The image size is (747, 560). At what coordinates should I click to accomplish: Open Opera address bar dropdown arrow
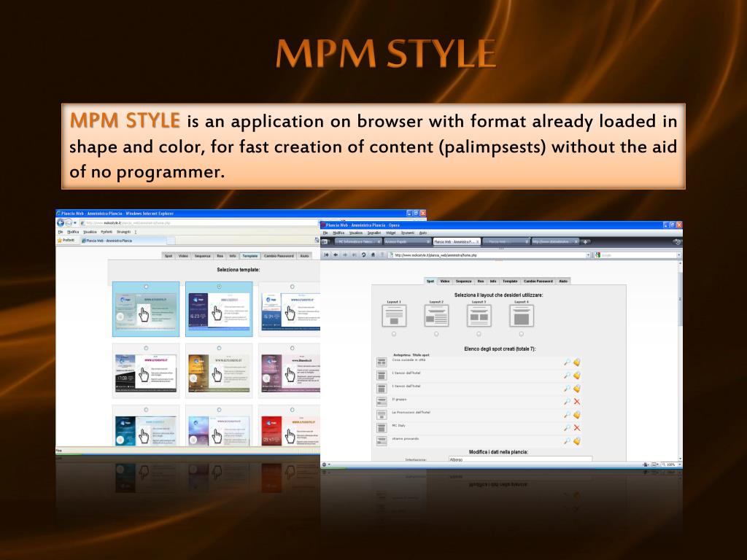pyautogui.click(x=588, y=255)
